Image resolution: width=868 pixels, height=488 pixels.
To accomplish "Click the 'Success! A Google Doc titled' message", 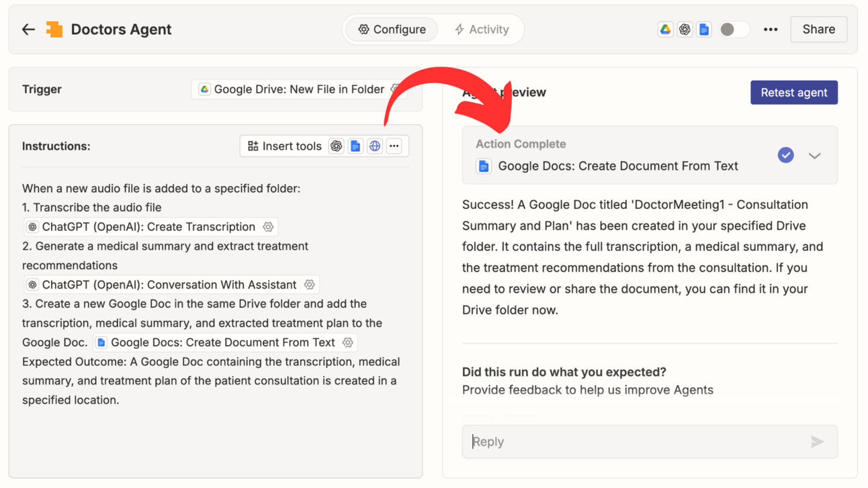I will [x=642, y=257].
